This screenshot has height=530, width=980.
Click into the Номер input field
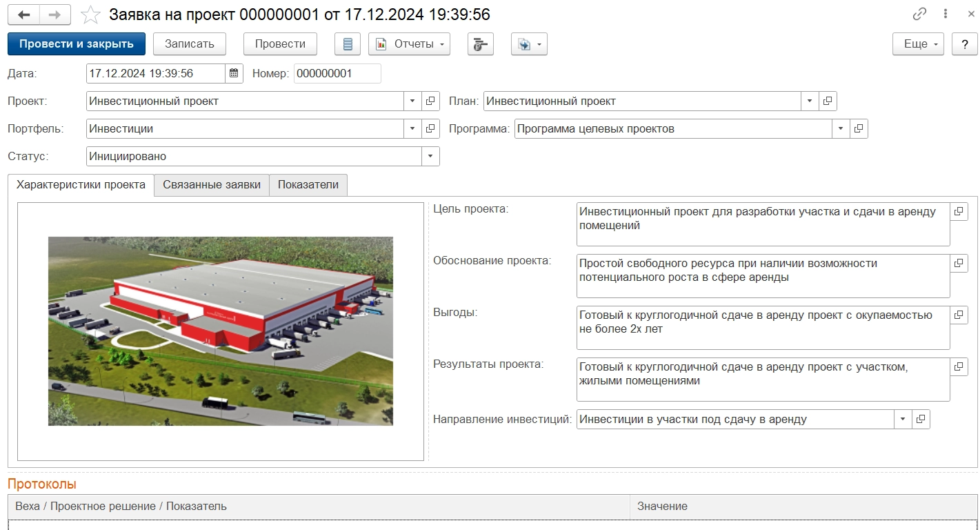337,74
